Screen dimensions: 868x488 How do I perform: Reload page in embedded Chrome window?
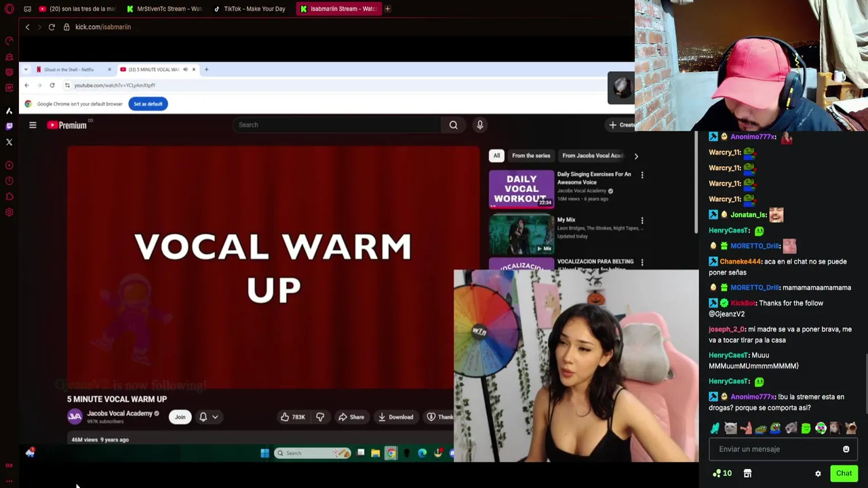point(52,85)
